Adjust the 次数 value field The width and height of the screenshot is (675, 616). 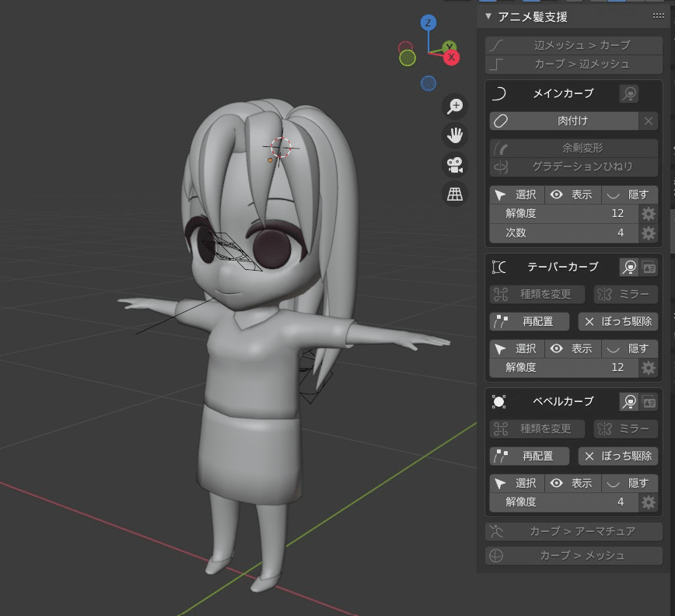[564, 233]
